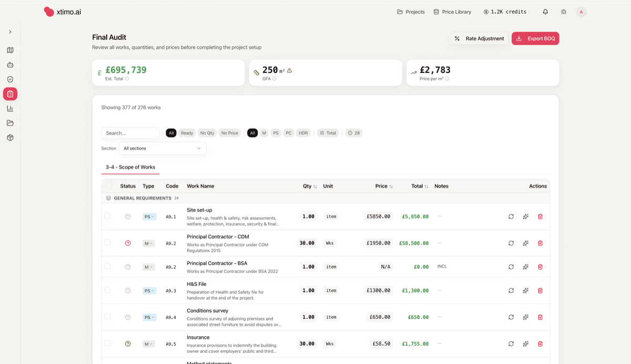Viewport: 631px width, 364px height.
Task: Click the Total filter button
Action: click(x=328, y=133)
